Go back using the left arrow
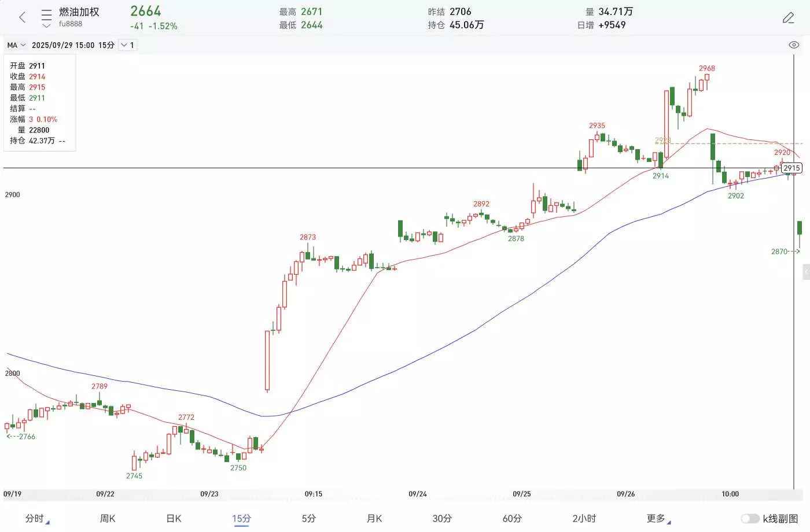810x532 pixels. 23,17
